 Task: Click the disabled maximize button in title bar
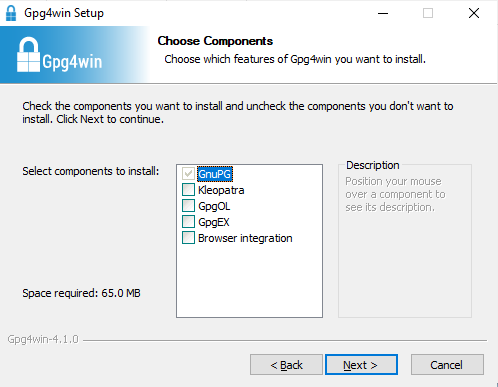pos(428,13)
